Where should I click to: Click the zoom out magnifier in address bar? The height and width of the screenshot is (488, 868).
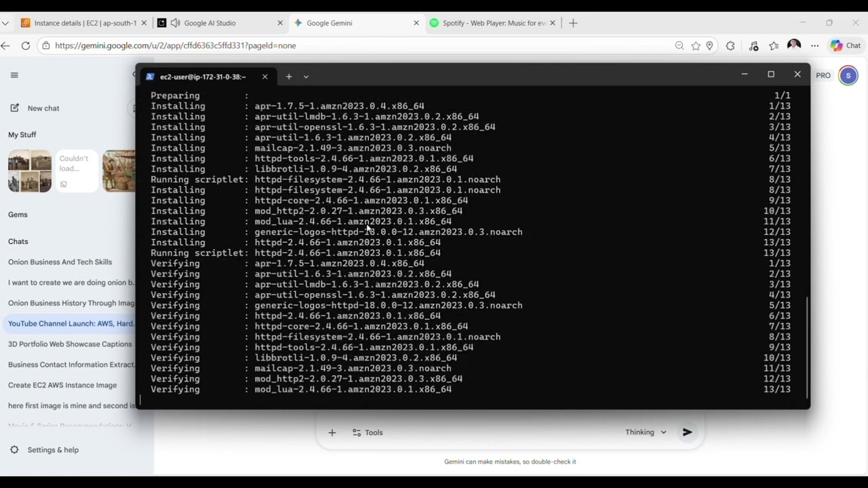pyautogui.click(x=679, y=45)
